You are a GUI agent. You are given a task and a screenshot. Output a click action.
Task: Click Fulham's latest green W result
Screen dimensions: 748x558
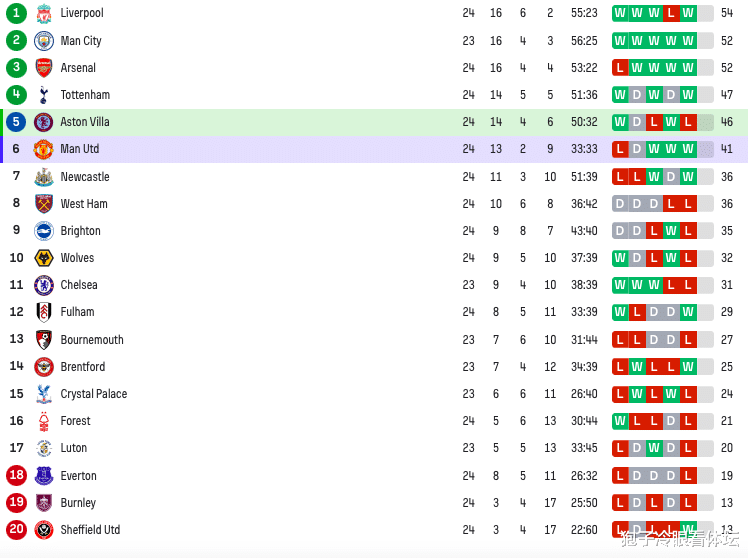[688, 312]
